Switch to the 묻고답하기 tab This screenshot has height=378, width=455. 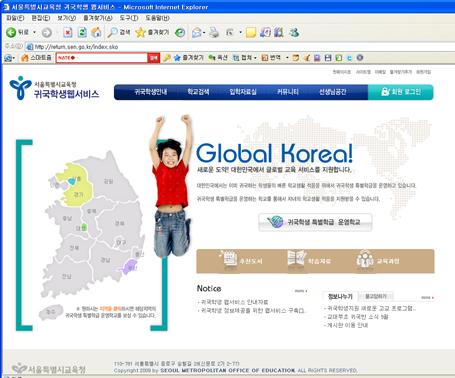(x=376, y=296)
